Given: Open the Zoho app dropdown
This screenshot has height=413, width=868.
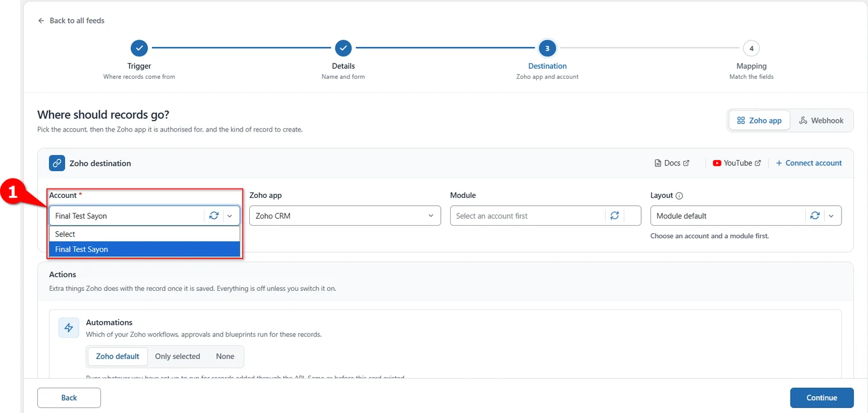Looking at the screenshot, I should [x=345, y=216].
